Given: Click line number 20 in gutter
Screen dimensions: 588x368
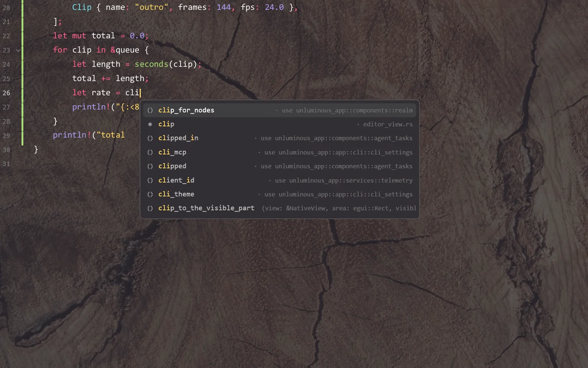Looking at the screenshot, I should point(7,7).
